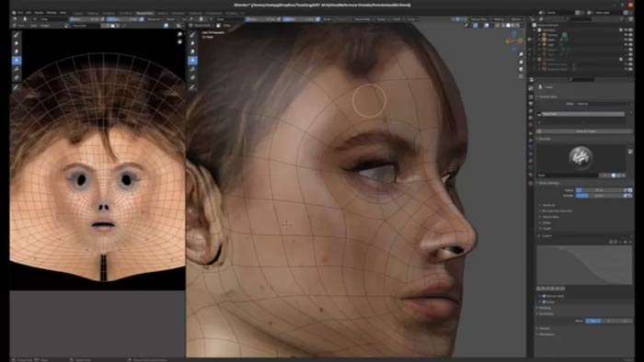Switch to Shading workspace tab
Viewport: 644px width, 362px height.
162,13
